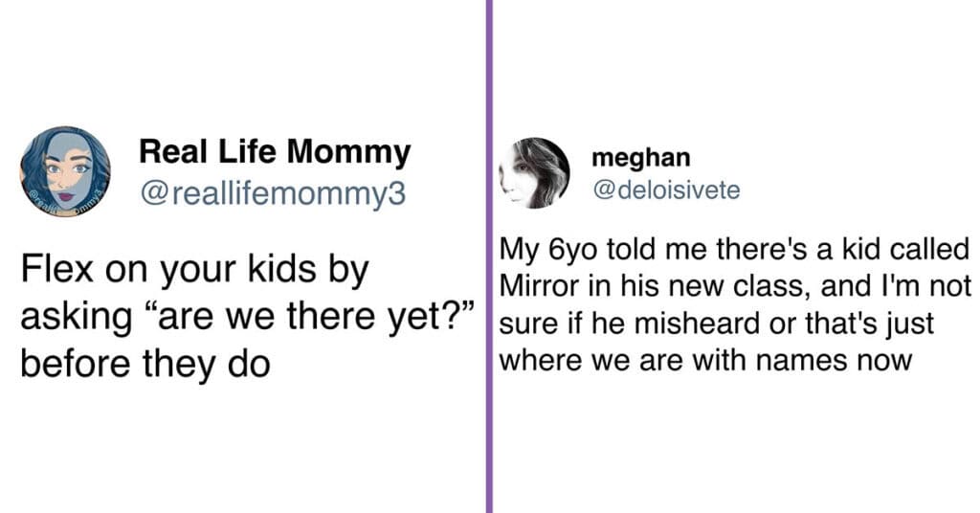The image size is (980, 513).
Task: Click the word "asking" in left tweet
Action: [77, 318]
